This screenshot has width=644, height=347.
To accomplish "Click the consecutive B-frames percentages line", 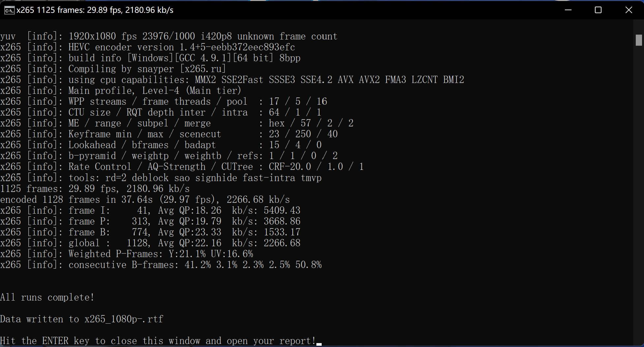I will [x=161, y=265].
